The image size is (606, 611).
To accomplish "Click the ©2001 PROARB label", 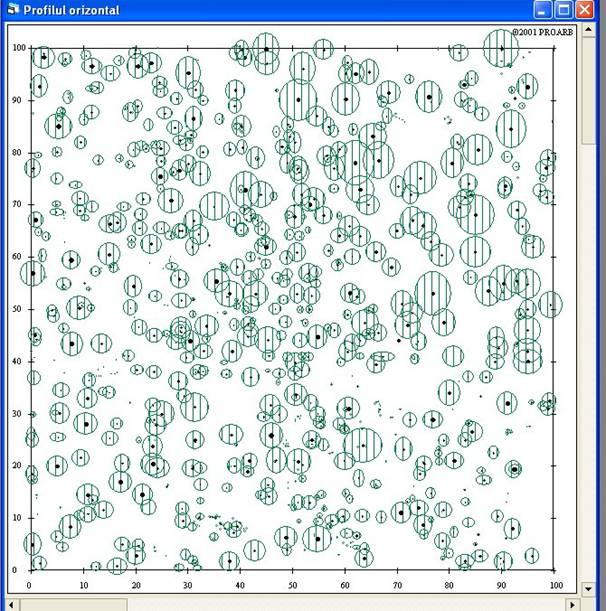I will pos(543,32).
